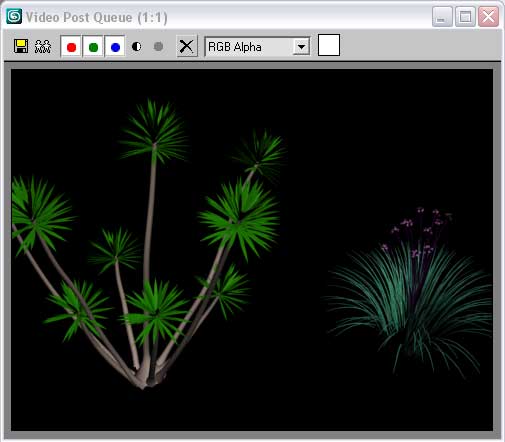This screenshot has width=505, height=442.
Task: Maximize the Video Post Queue window
Action: point(465,17)
